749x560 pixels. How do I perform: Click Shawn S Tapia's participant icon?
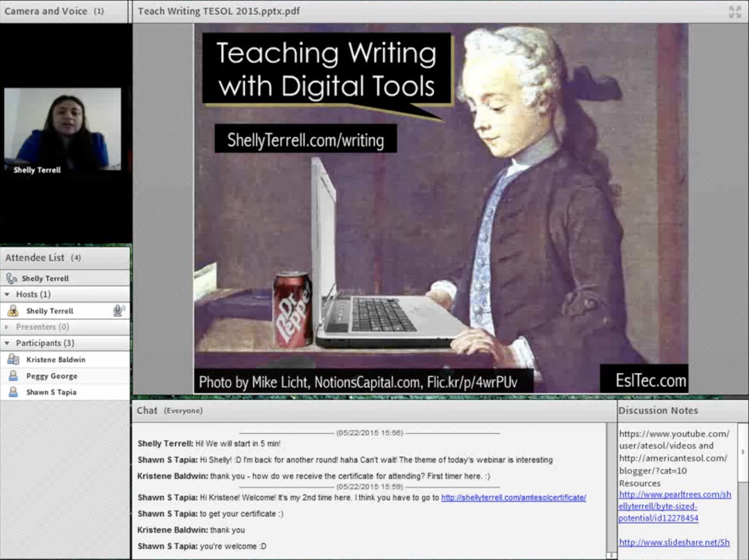pos(13,392)
